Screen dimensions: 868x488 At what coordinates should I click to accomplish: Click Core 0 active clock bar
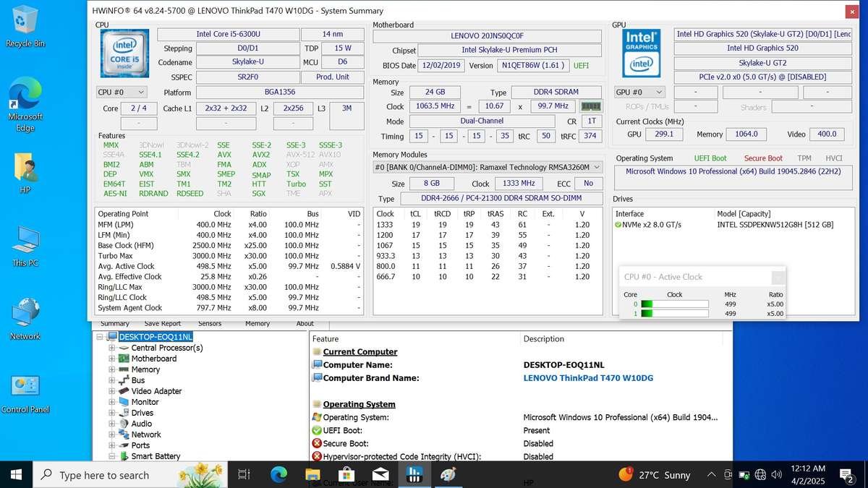pyautogui.click(x=674, y=304)
